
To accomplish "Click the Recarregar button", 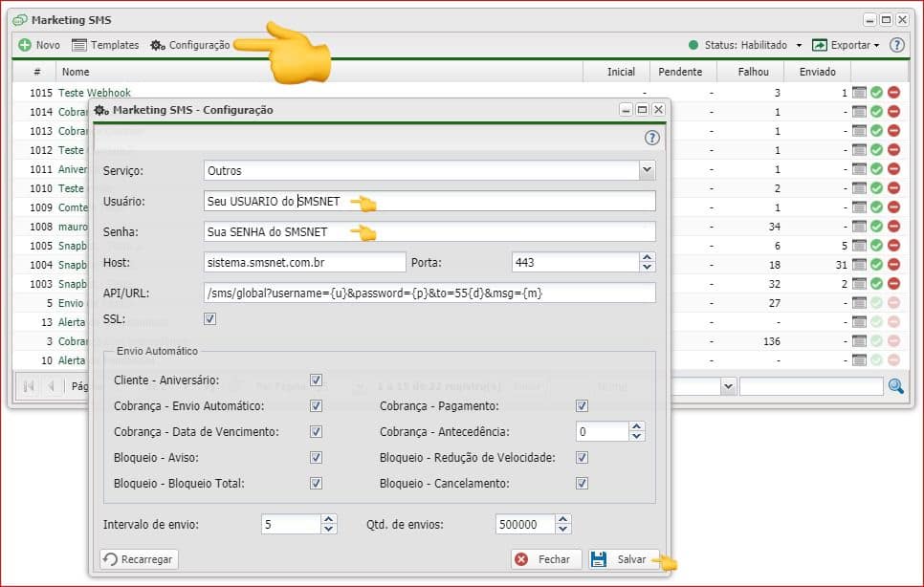I will [x=140, y=559].
